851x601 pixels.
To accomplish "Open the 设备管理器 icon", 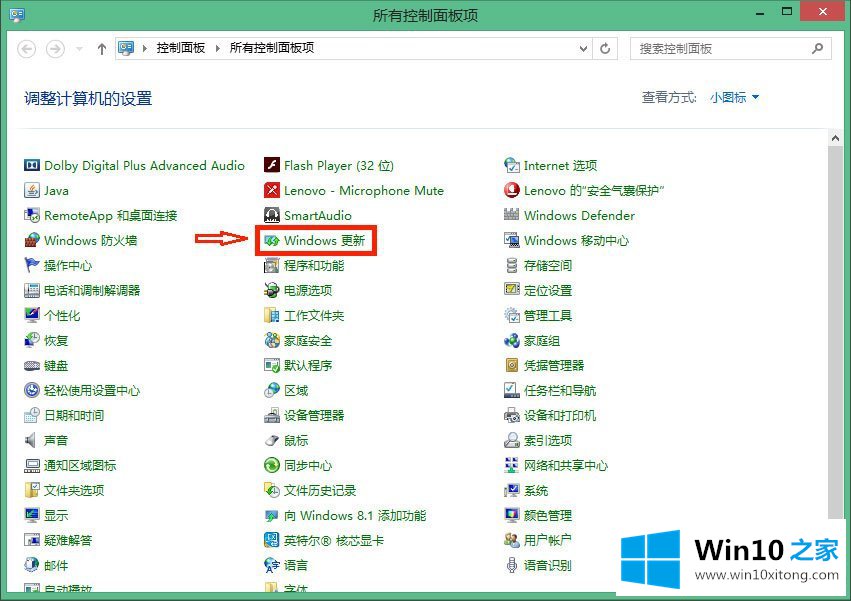I will point(271,415).
